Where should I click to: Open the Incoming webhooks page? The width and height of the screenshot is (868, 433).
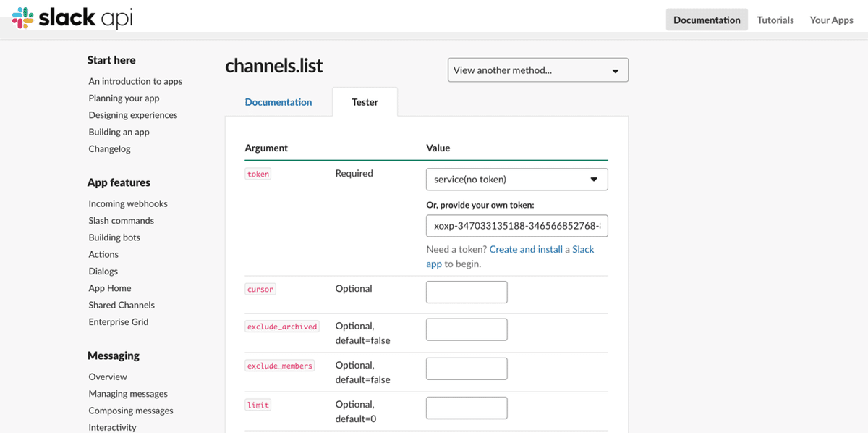[x=128, y=203]
